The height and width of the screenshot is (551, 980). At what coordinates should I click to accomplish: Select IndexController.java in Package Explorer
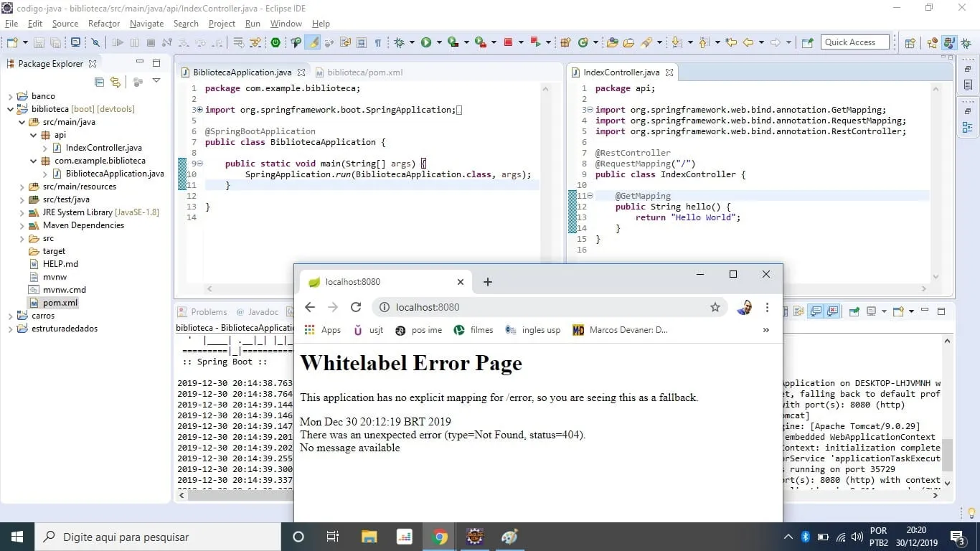[x=103, y=148]
